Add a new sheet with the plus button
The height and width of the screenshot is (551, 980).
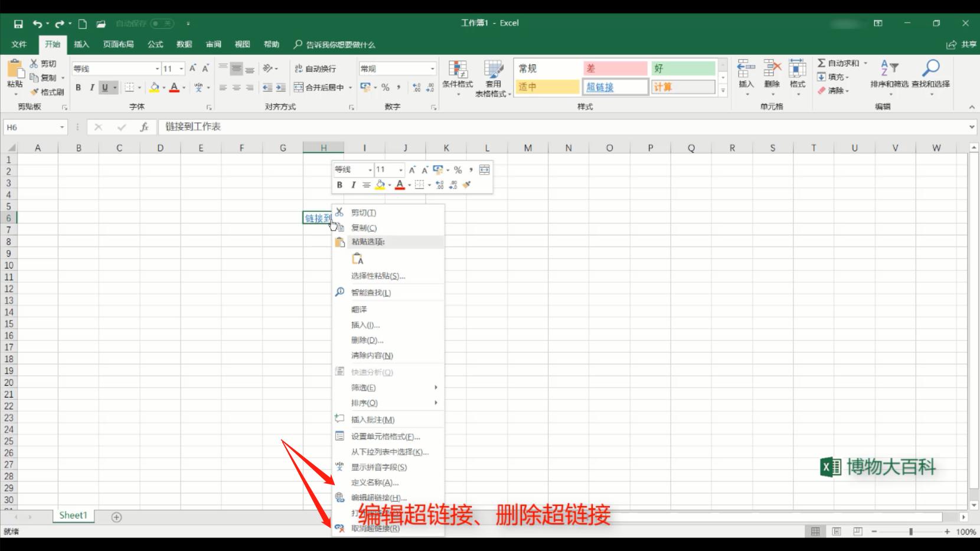click(x=117, y=517)
